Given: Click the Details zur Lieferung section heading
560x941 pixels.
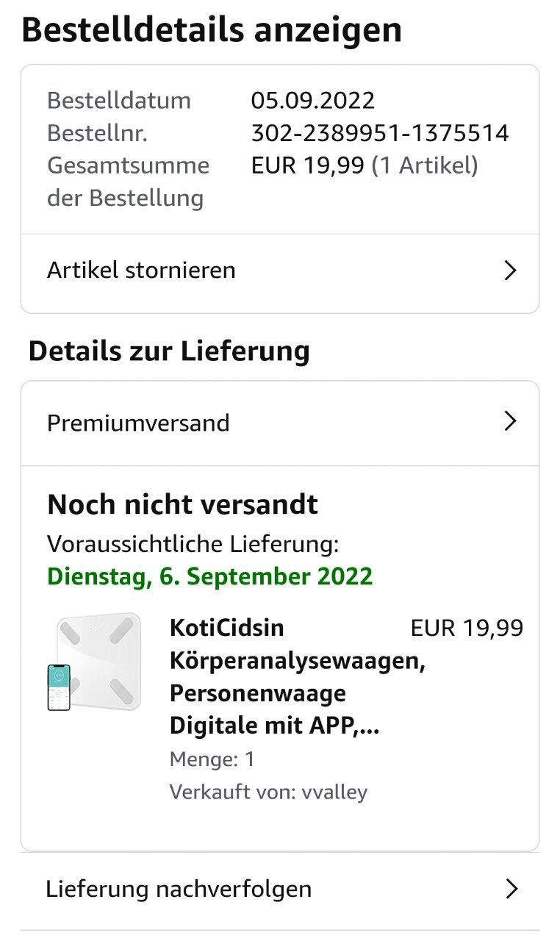Looking at the screenshot, I should pyautogui.click(x=169, y=351).
